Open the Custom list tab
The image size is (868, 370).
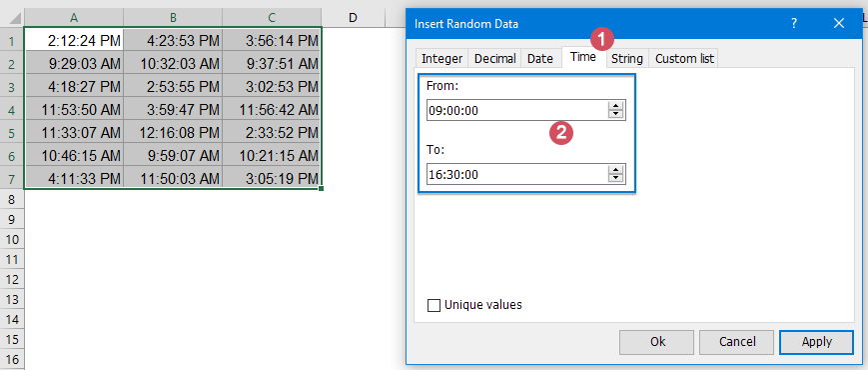point(684,58)
